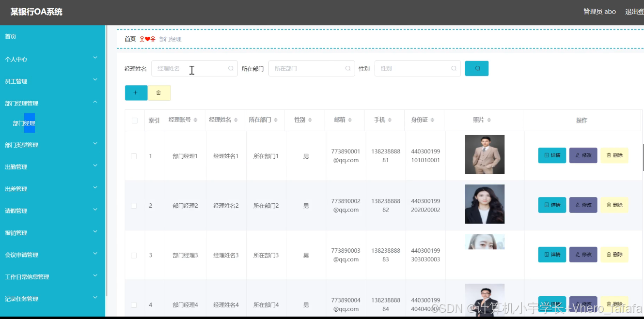Sort the table by 经理姓名 column
This screenshot has height=319, width=644.
tap(226, 120)
